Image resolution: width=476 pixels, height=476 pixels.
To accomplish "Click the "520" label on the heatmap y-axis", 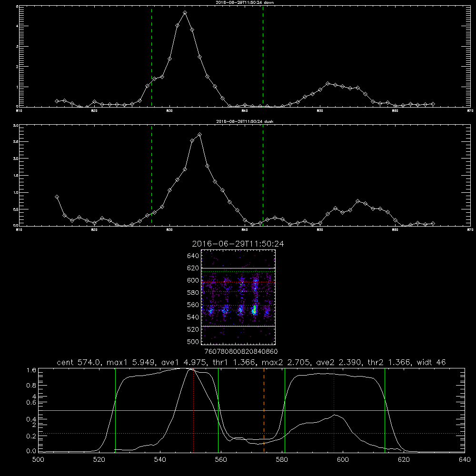I will point(193,329).
